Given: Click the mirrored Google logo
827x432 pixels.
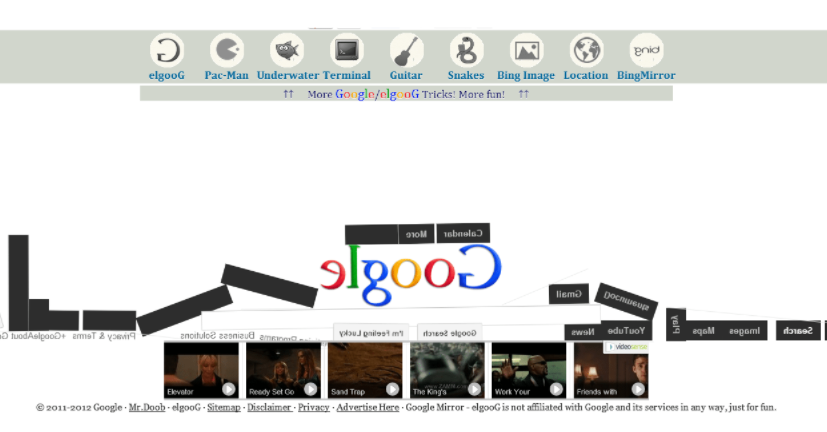Looking at the screenshot, I should click(x=410, y=274).
